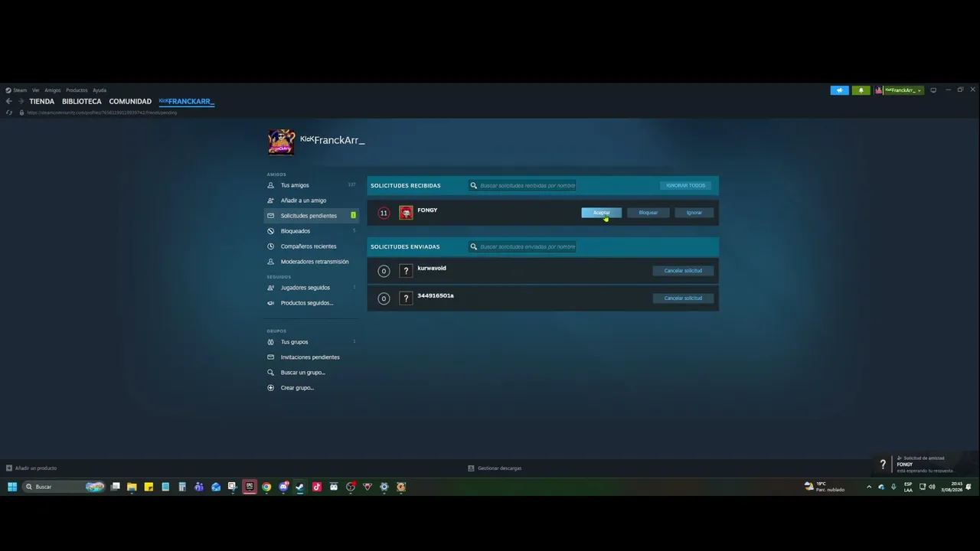Image resolution: width=980 pixels, height=551 pixels.
Task: Open the Steam menu
Action: 16,90
